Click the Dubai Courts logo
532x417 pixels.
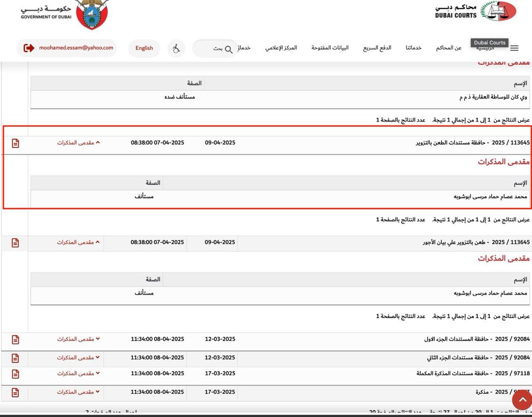476,12
